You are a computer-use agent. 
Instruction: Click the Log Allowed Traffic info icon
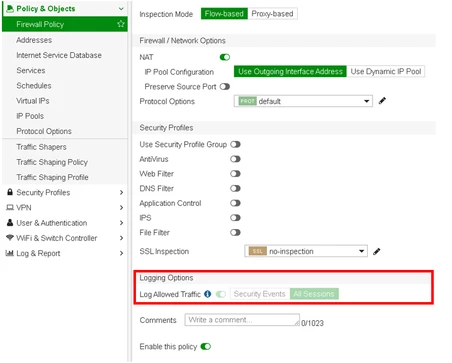[207, 294]
